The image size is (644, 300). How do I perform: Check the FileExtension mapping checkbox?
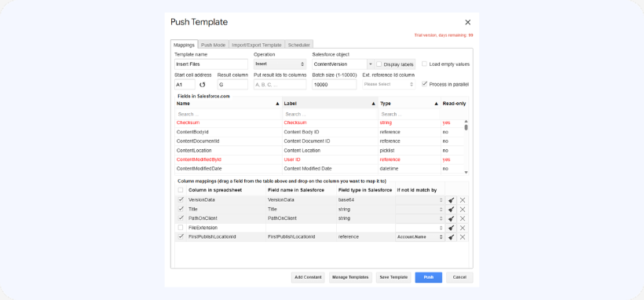click(181, 227)
